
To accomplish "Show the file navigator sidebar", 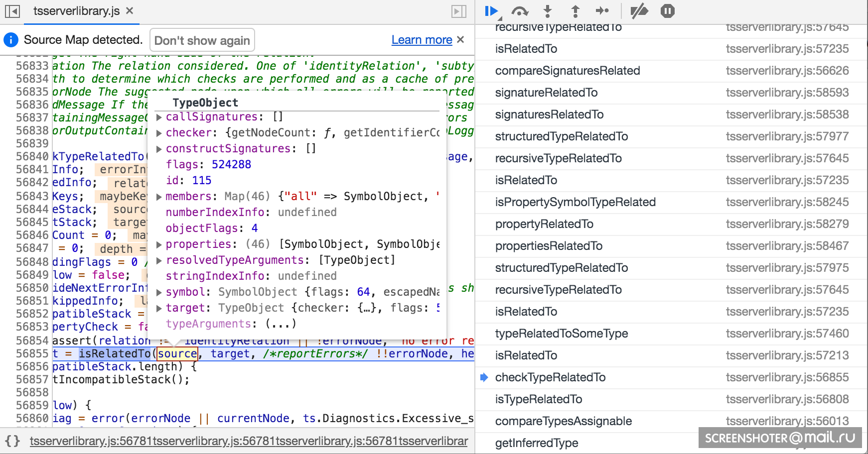I will pyautogui.click(x=12, y=11).
